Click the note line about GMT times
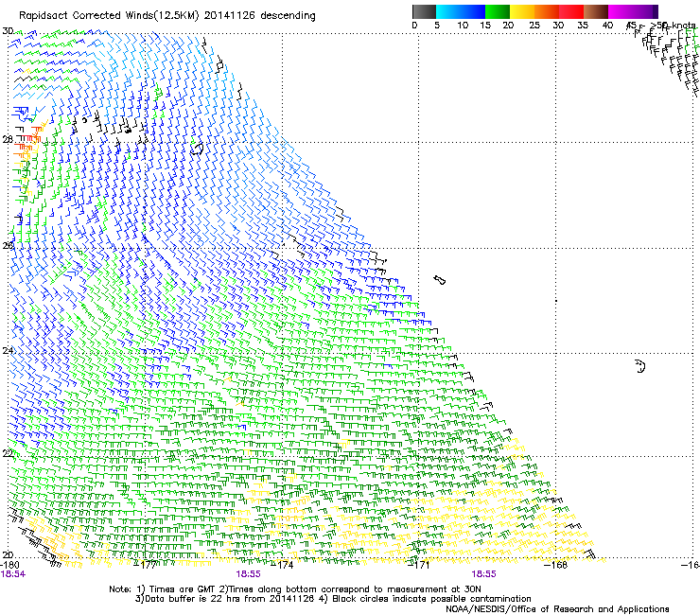Screen dimensions: 700x615 pos(295,589)
